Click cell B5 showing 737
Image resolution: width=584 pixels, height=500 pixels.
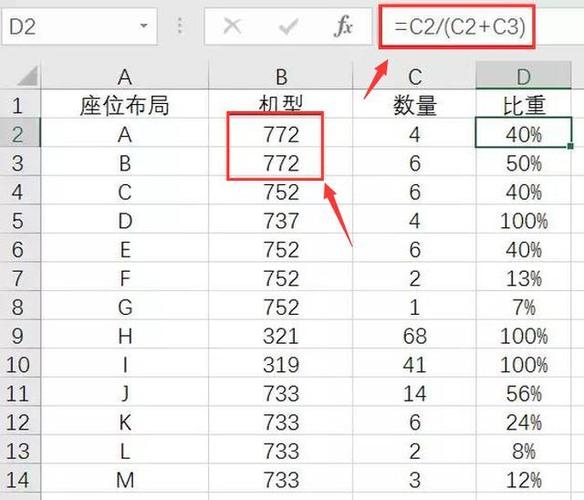(x=281, y=219)
